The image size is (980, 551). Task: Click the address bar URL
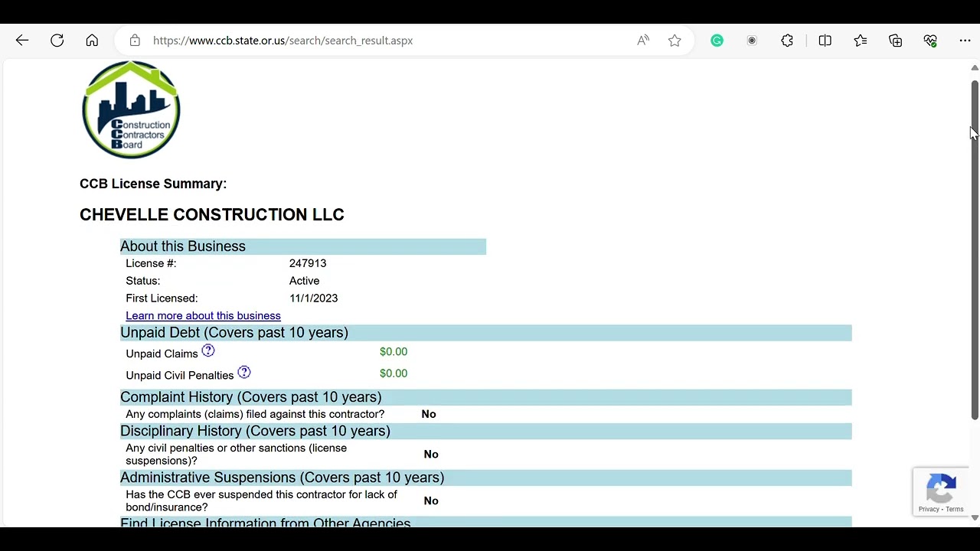pos(283,41)
